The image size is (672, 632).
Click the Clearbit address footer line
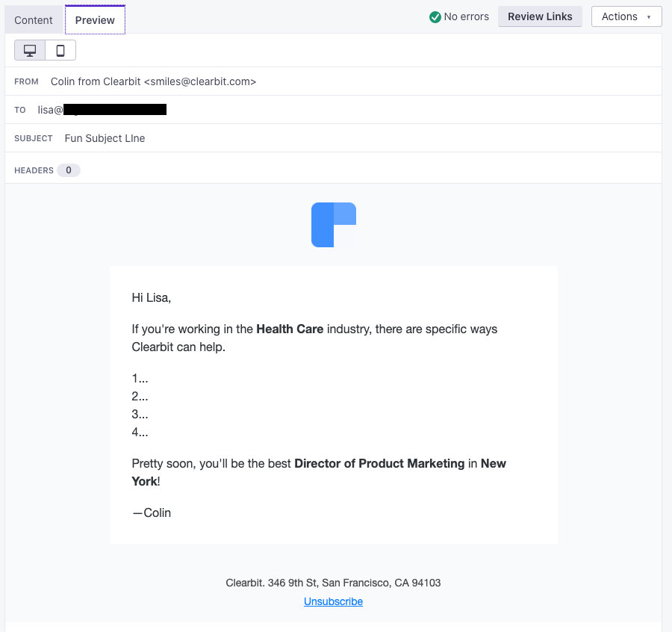(333, 583)
